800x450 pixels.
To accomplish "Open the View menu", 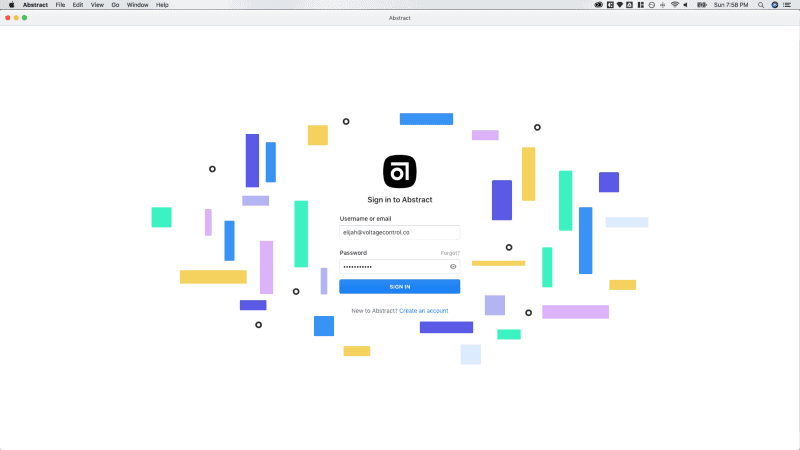I will click(97, 5).
